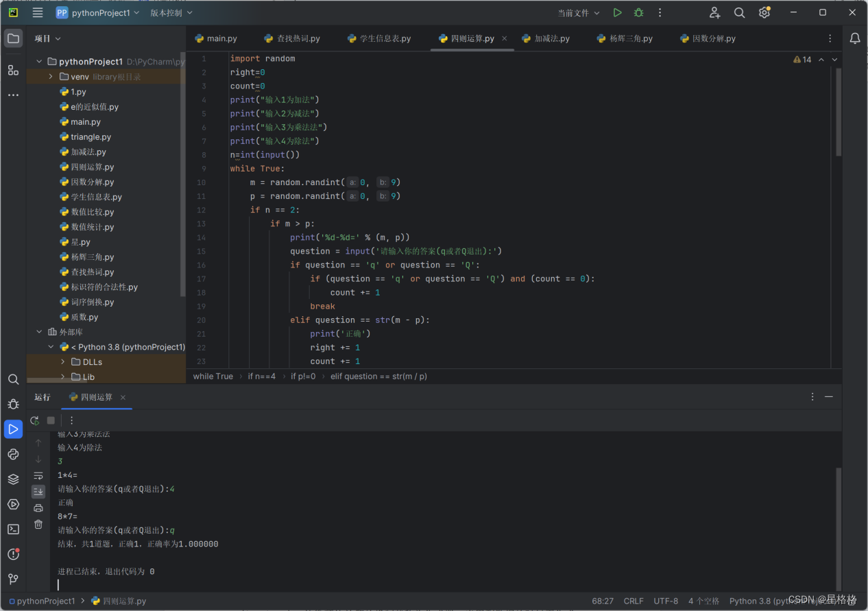868x611 pixels.
Task: Open the 版本控制 menu
Action: click(x=171, y=12)
